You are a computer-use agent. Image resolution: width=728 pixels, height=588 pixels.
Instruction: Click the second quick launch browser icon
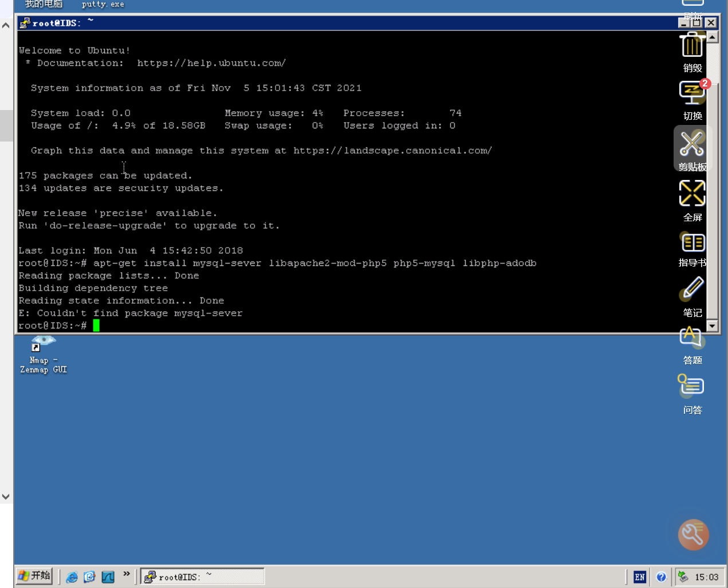(x=89, y=577)
